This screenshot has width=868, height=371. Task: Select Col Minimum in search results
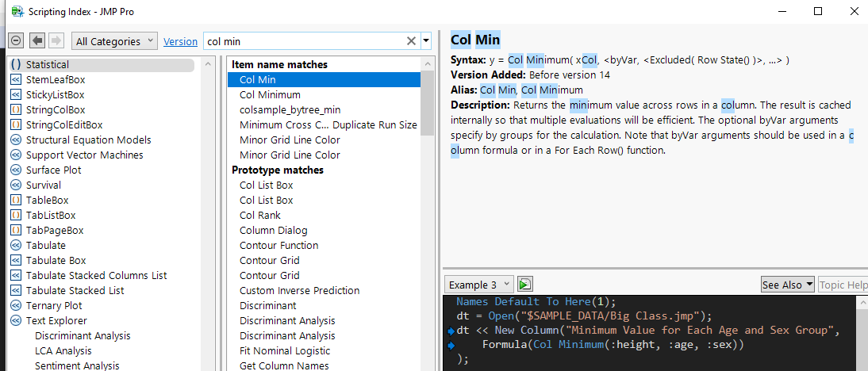coord(270,94)
